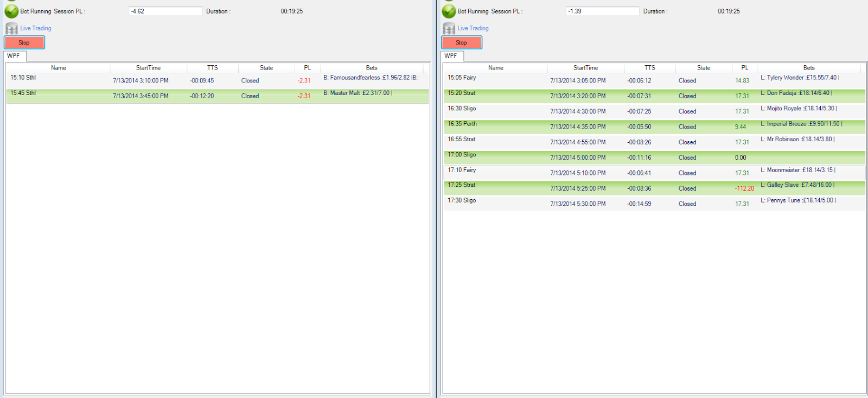
Task: Sort right table by PL column
Action: 745,68
